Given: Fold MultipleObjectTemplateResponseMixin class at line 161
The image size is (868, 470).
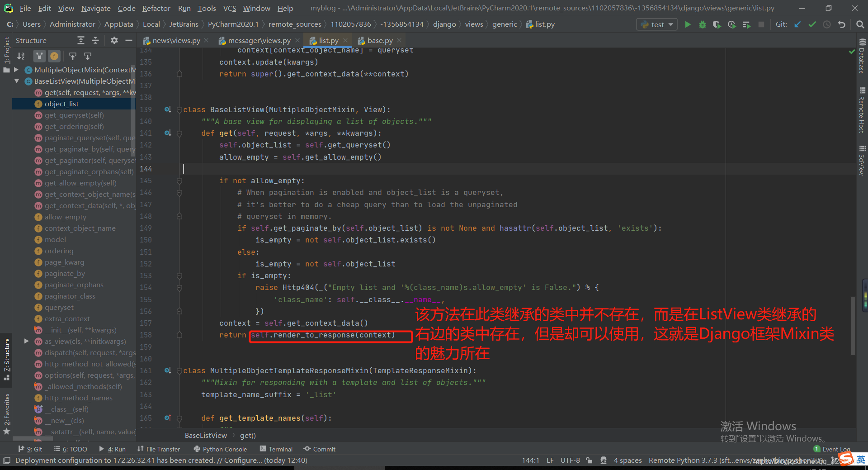Looking at the screenshot, I should [x=179, y=371].
